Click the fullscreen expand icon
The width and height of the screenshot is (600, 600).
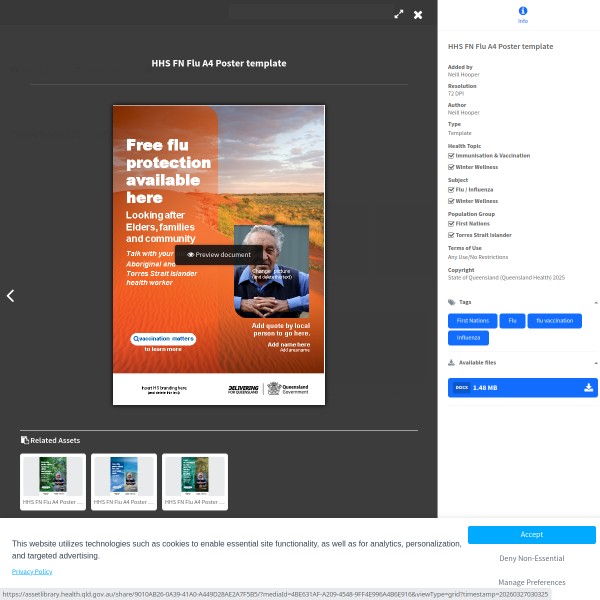point(399,14)
